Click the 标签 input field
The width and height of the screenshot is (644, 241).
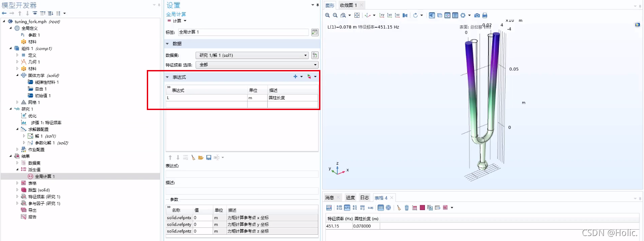[243, 32]
